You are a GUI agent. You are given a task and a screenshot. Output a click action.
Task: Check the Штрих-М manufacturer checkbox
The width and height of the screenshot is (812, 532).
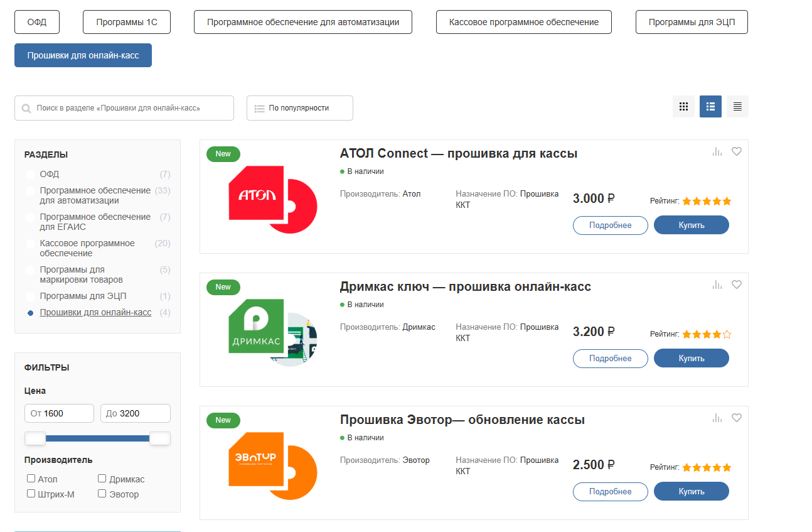[31, 494]
